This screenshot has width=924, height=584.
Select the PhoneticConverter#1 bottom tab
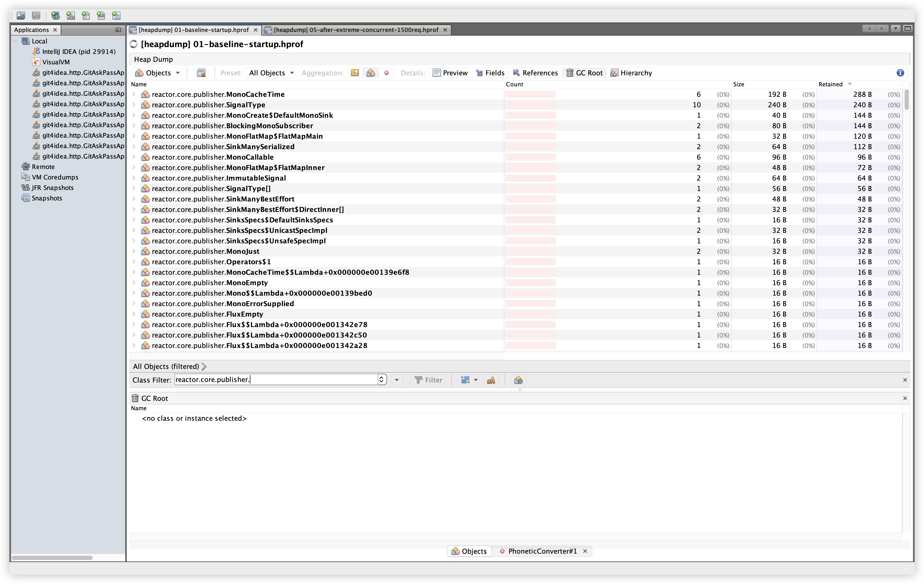click(x=542, y=551)
